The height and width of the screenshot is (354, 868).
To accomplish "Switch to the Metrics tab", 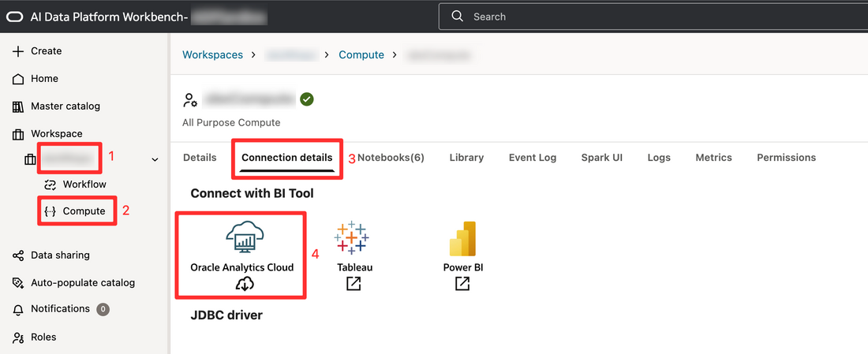I will [x=713, y=158].
